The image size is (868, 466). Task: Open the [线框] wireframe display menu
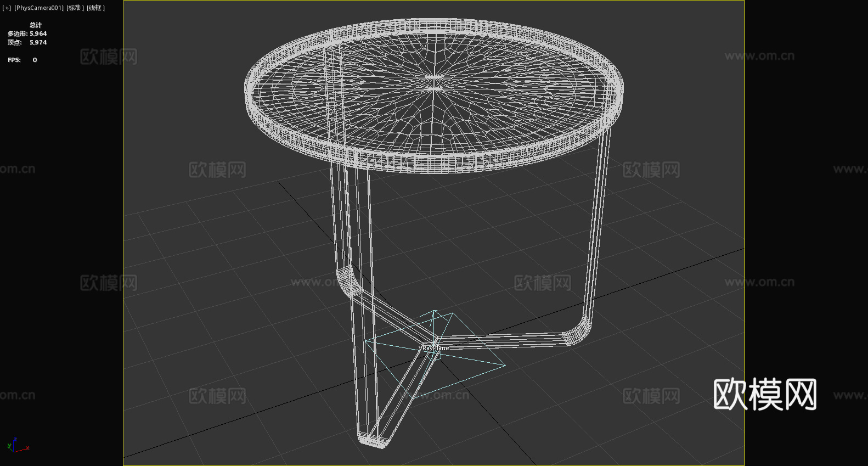click(96, 8)
